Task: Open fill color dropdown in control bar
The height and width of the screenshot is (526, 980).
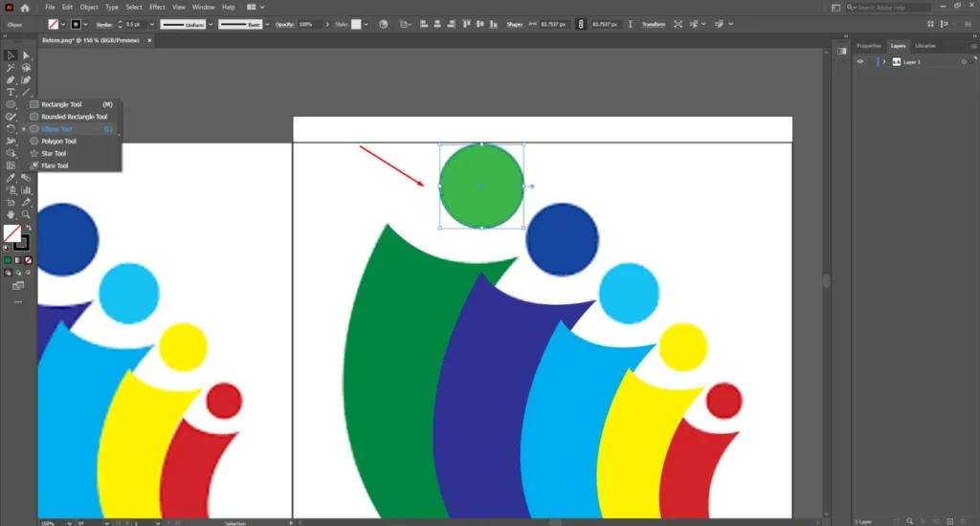Action: click(x=63, y=24)
